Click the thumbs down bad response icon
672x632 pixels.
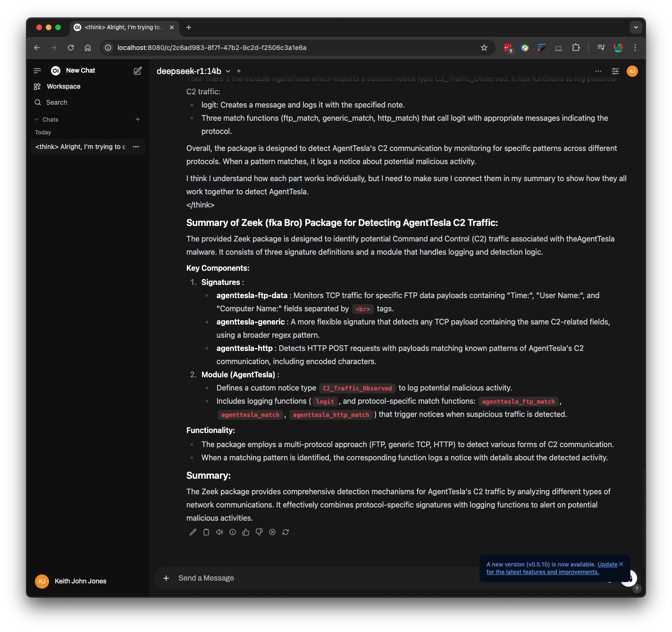pos(259,532)
